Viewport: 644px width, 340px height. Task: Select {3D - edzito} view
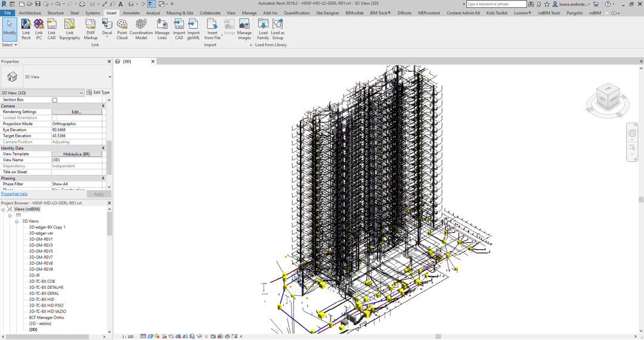click(41, 323)
